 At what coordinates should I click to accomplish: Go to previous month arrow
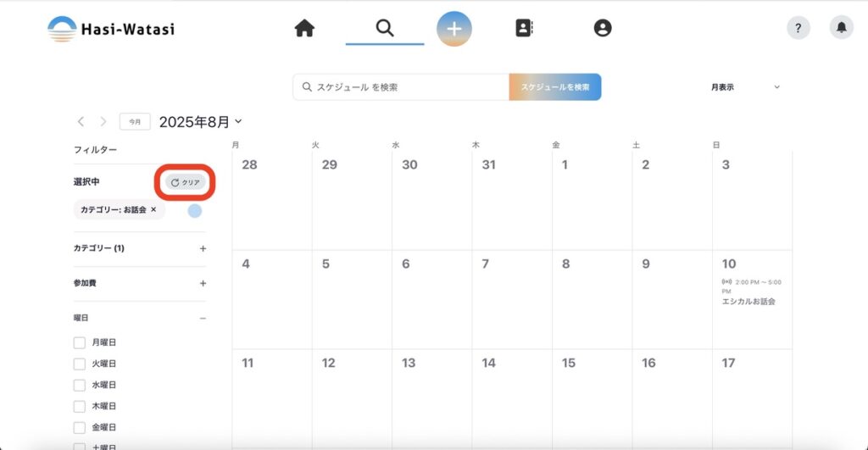click(x=81, y=122)
